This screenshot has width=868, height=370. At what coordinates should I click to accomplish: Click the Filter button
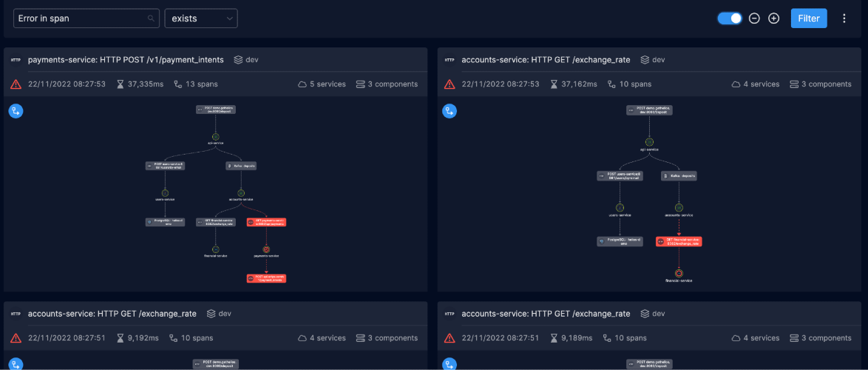(x=809, y=18)
